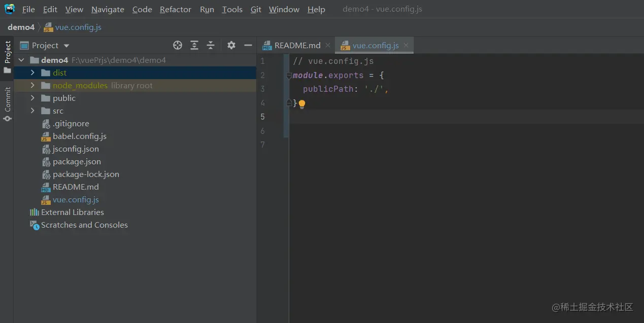Open the Run menu
This screenshot has width=644, height=323.
207,9
